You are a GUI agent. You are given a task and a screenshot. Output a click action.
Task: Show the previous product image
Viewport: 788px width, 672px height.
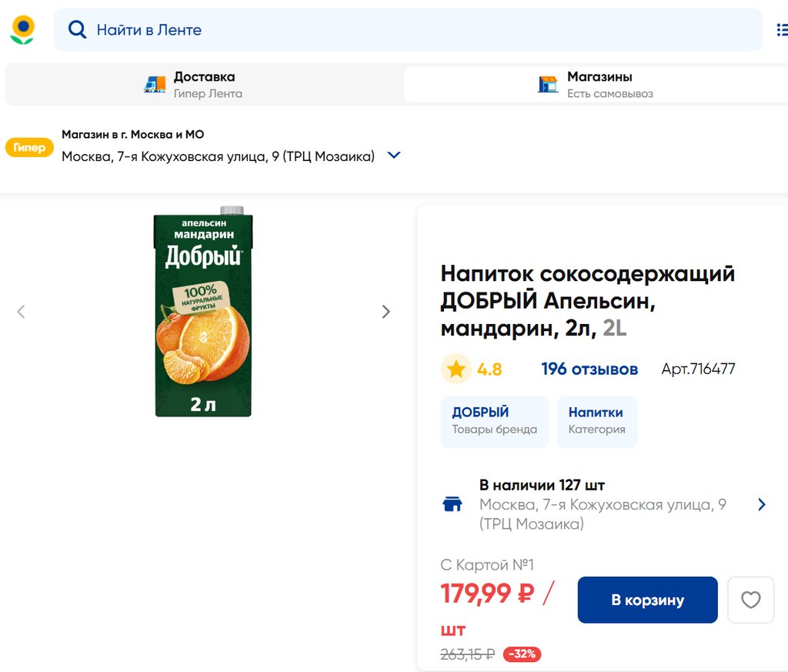(x=21, y=312)
